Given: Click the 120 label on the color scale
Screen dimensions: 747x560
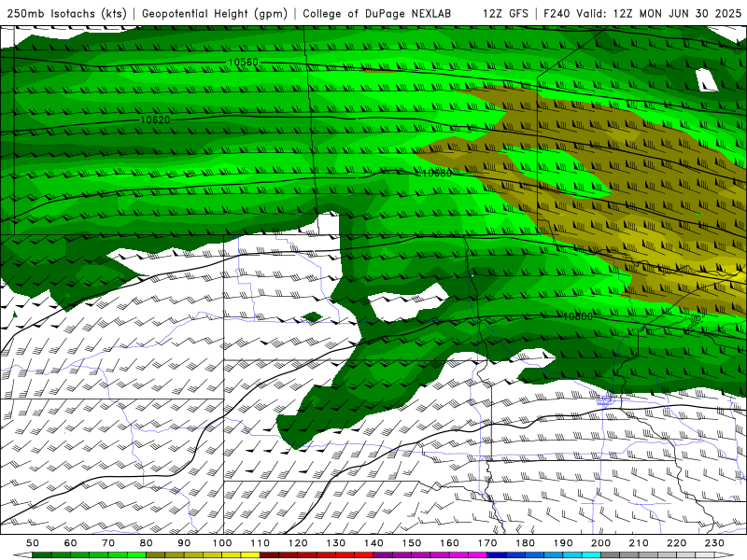Looking at the screenshot, I should tap(298, 543).
